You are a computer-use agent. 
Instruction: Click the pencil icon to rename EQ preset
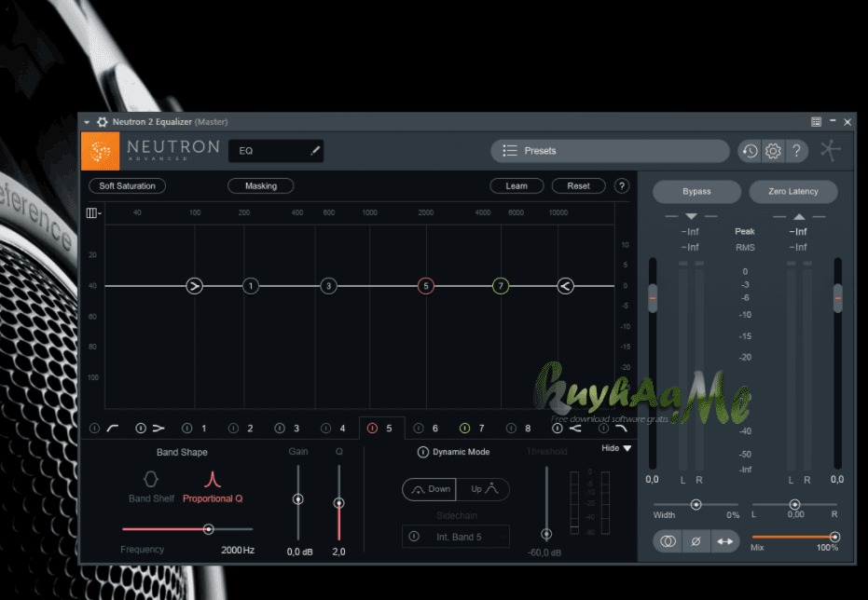coord(315,150)
